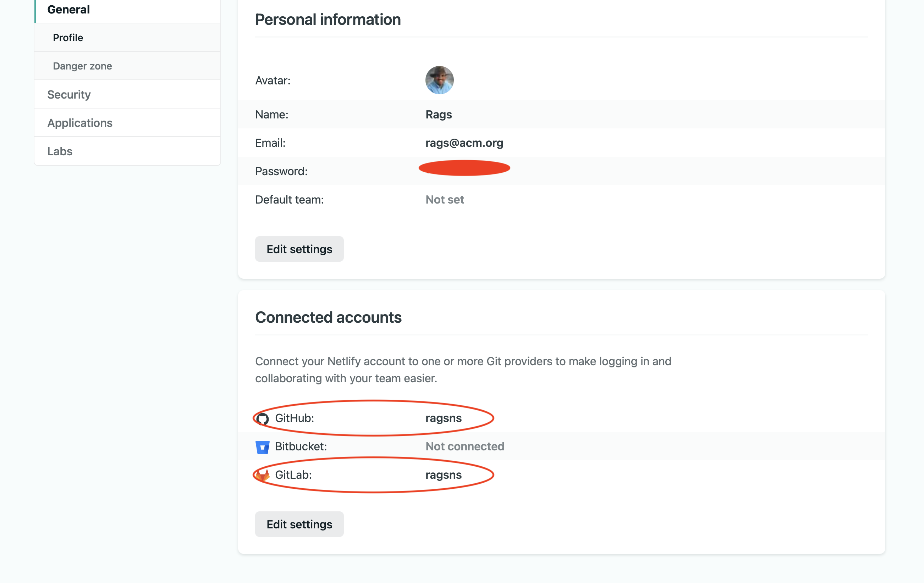Click the redacted Password value
924x583 pixels.
(x=464, y=168)
